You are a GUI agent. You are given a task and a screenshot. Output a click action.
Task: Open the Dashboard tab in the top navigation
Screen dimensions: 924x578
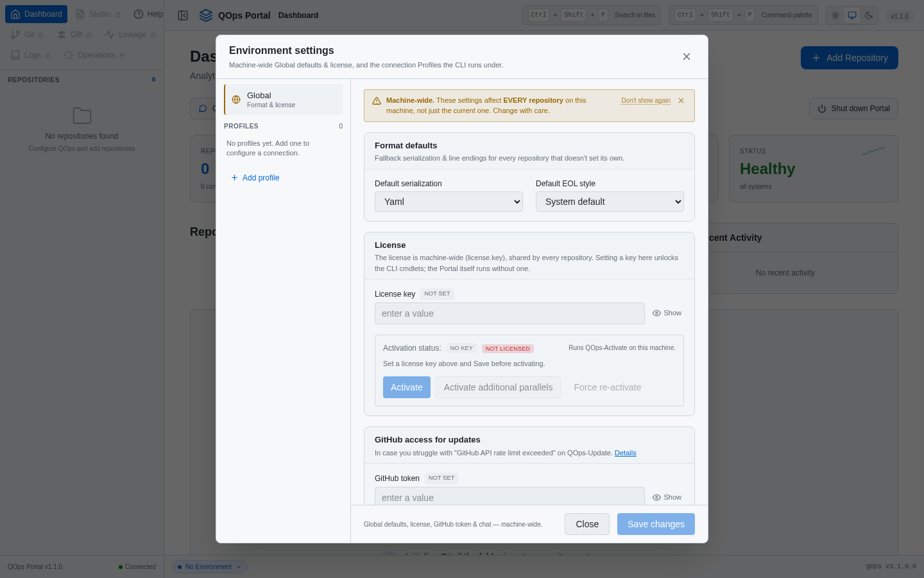[37, 14]
